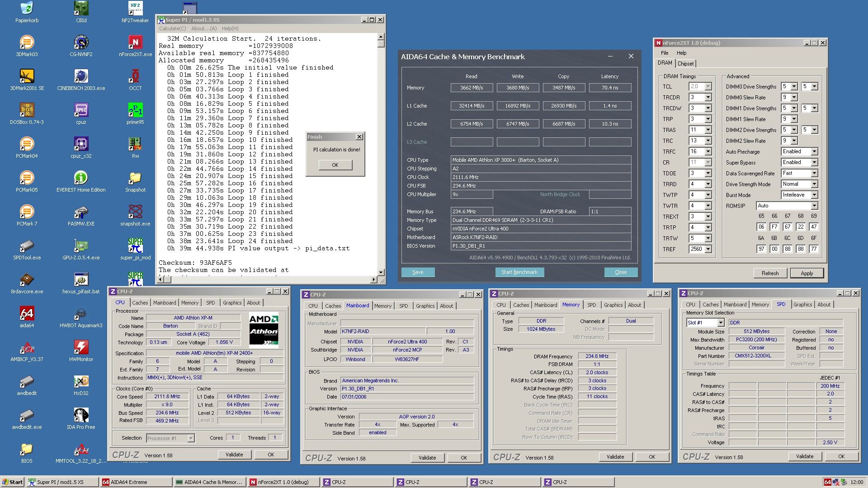Open the TREF value dropdown
This screenshot has height=488, width=868.
pos(708,249)
